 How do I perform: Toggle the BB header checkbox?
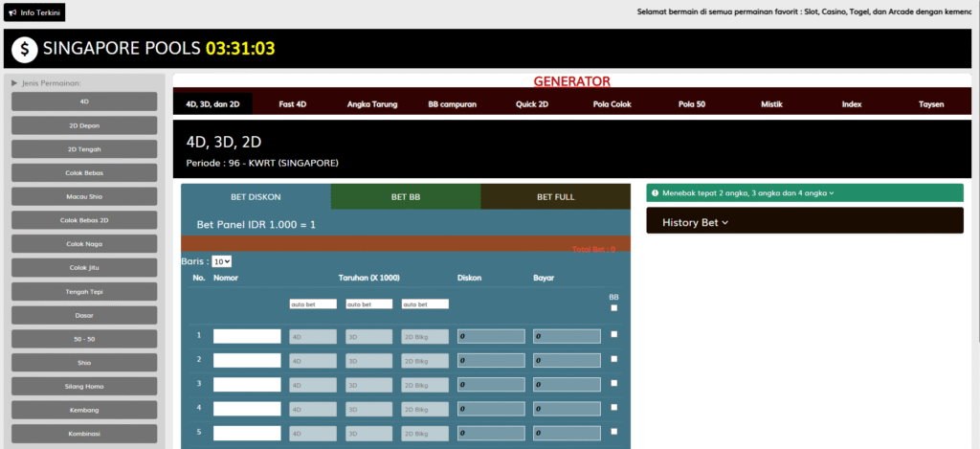[x=613, y=307]
